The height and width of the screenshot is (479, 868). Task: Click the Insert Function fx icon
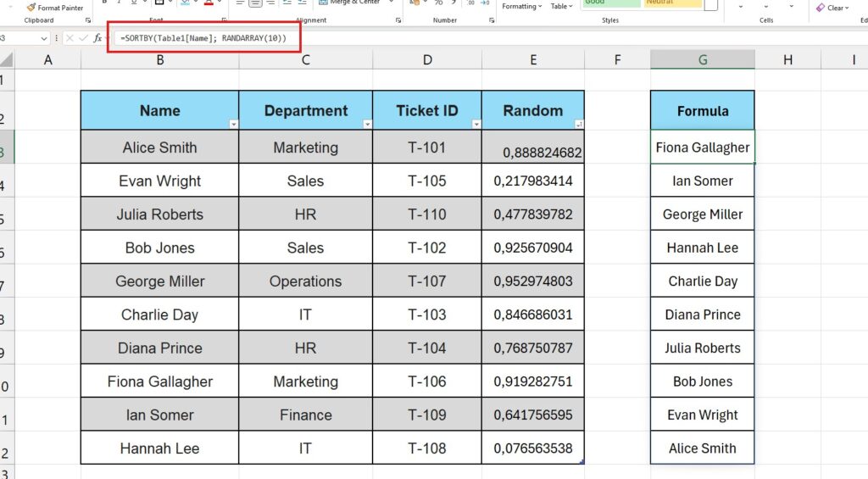click(97, 38)
